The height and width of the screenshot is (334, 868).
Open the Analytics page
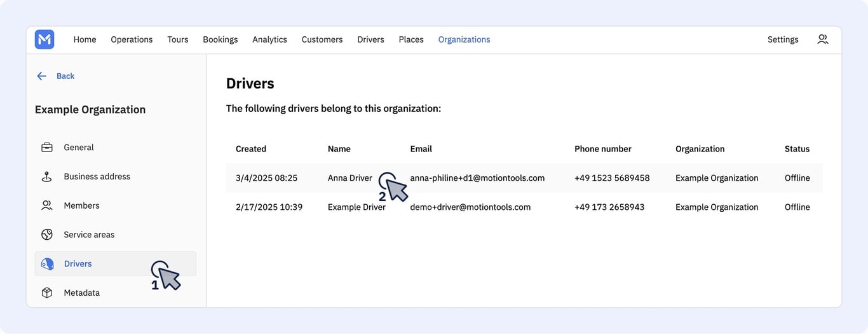click(x=269, y=39)
